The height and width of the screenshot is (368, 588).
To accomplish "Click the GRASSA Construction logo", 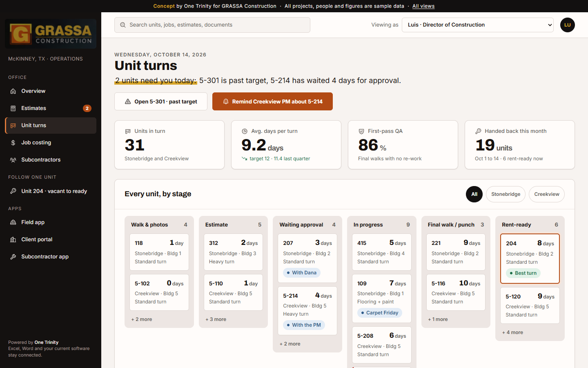I will [51, 34].
